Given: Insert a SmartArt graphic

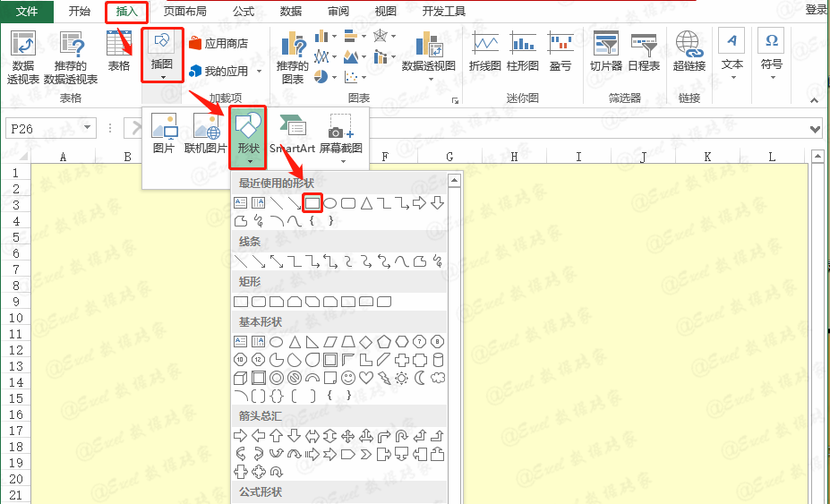Looking at the screenshot, I should (292, 135).
